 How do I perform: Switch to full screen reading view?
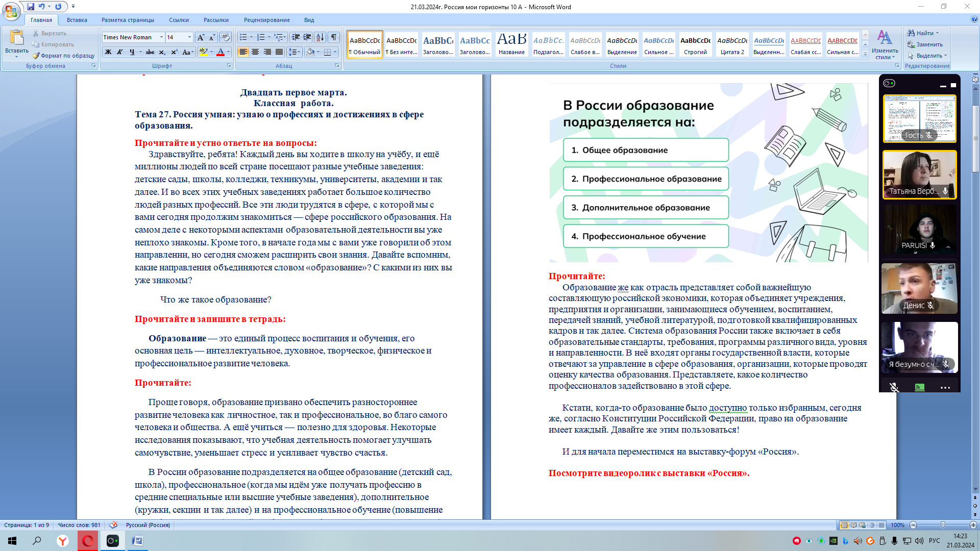point(853,525)
